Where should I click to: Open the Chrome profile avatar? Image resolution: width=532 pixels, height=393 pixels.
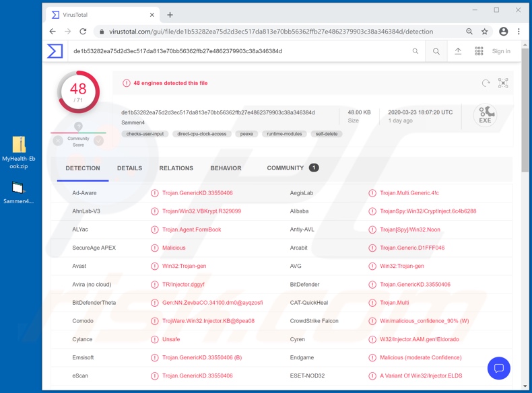tap(504, 32)
